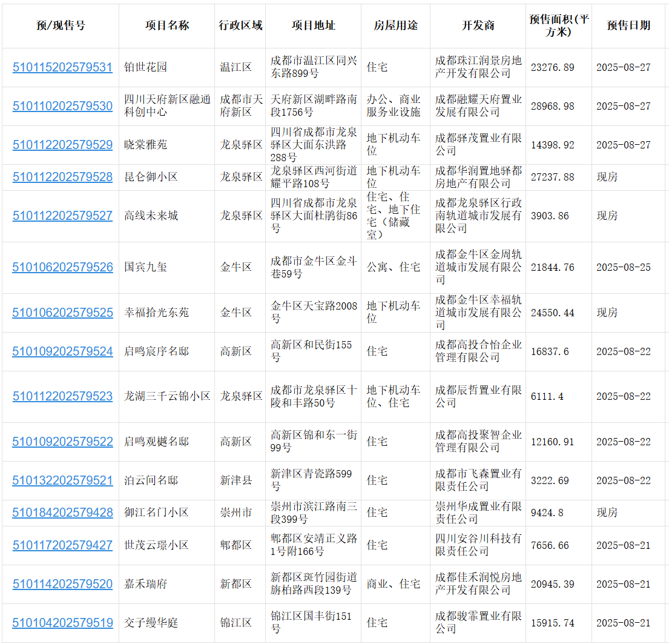The width and height of the screenshot is (669, 644).
Task: Open presale link 510132202579521
Action: click(x=62, y=480)
